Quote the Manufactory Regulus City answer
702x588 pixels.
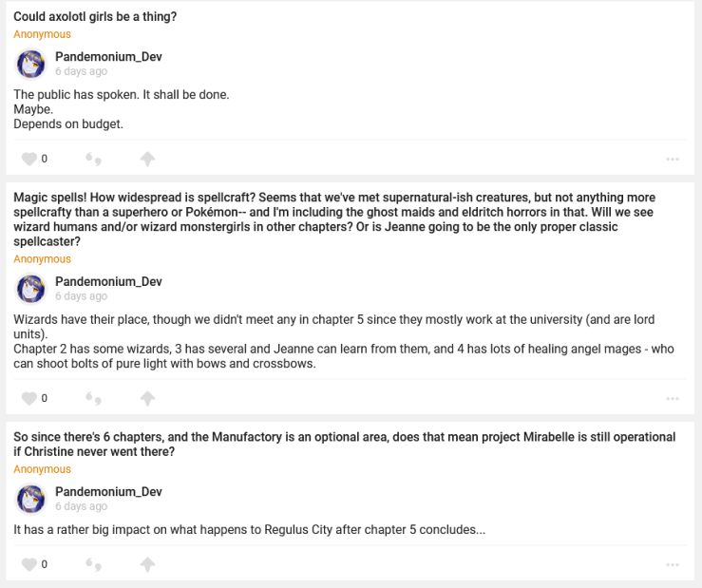point(94,564)
